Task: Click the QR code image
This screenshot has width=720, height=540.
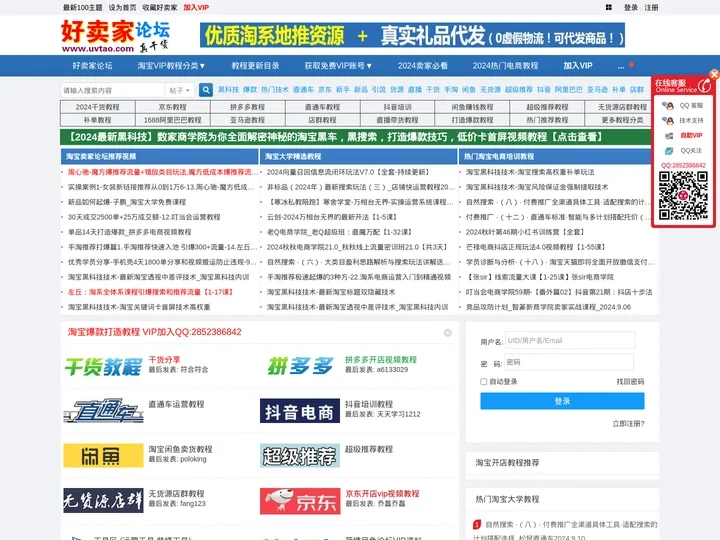Action: click(683, 195)
